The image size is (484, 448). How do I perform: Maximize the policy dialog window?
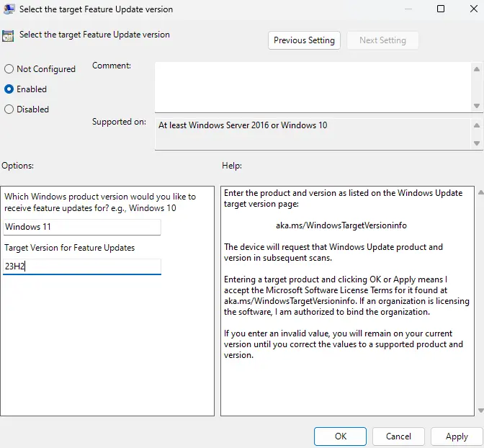click(x=441, y=9)
